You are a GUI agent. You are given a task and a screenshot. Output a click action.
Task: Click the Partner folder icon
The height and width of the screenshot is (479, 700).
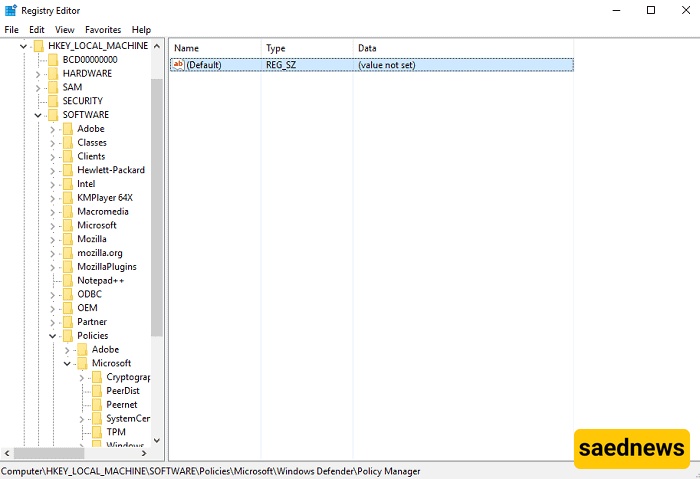68,322
